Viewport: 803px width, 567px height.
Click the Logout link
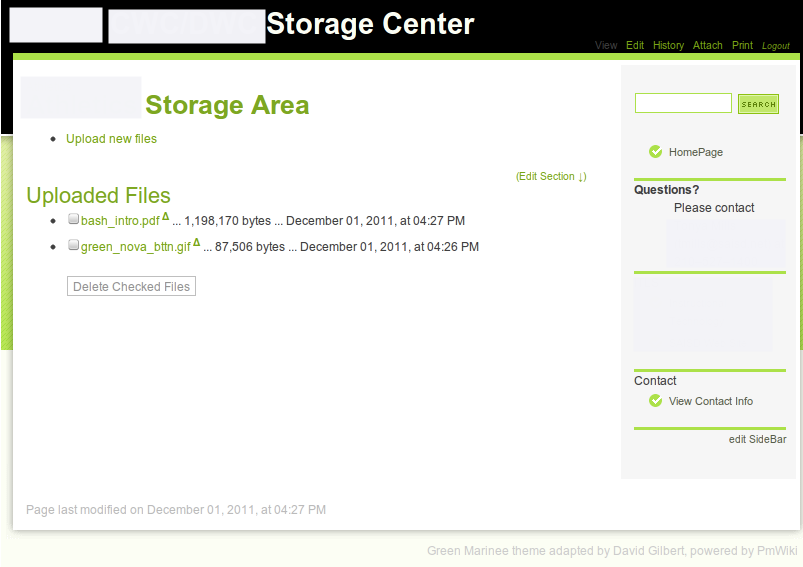pyautogui.click(x=776, y=46)
